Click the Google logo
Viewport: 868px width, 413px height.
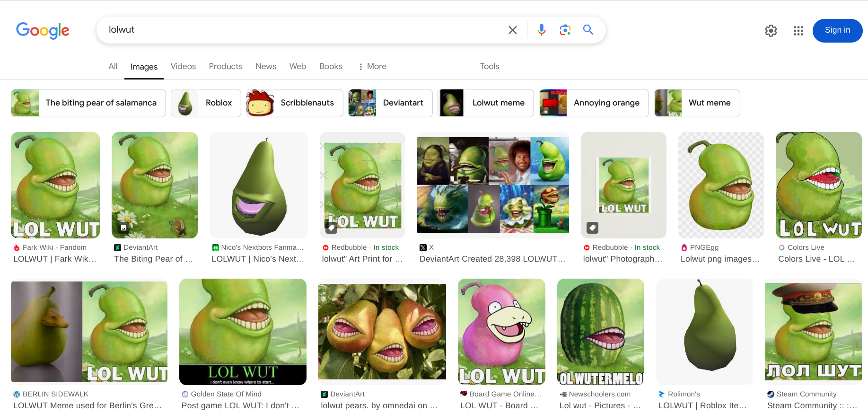[43, 30]
